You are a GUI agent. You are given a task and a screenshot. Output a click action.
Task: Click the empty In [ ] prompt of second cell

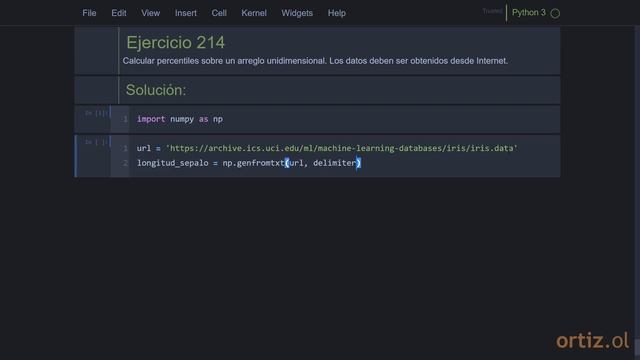(x=96, y=142)
